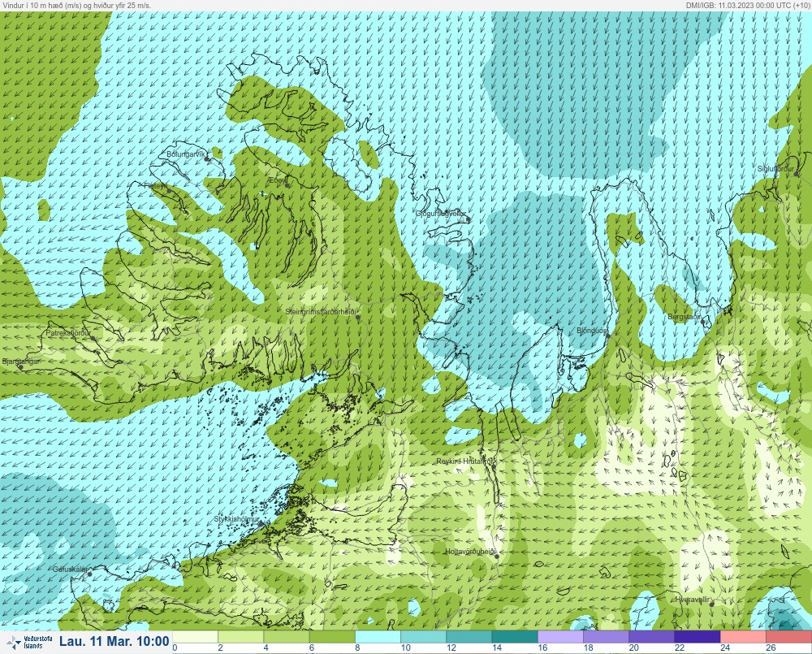Viewport: 812px width, 654px height.
Task: Click the Stykkishólmur station label
Action: [x=236, y=519]
